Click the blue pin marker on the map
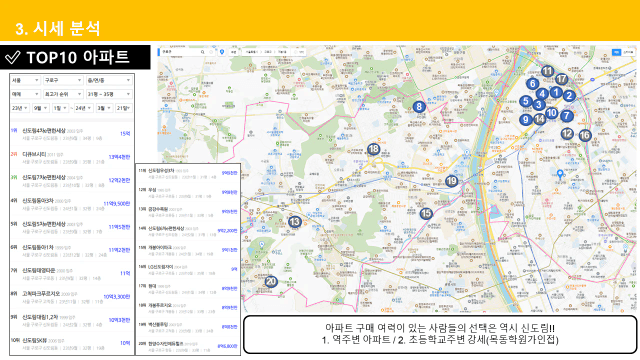Viewport: 640px width, 360px height. [x=560, y=175]
